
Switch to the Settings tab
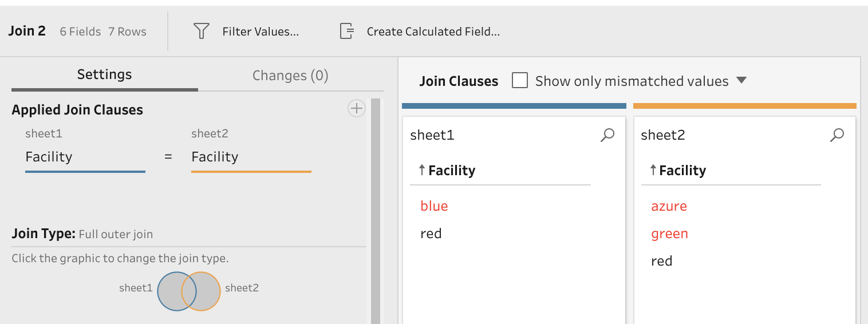tap(104, 74)
